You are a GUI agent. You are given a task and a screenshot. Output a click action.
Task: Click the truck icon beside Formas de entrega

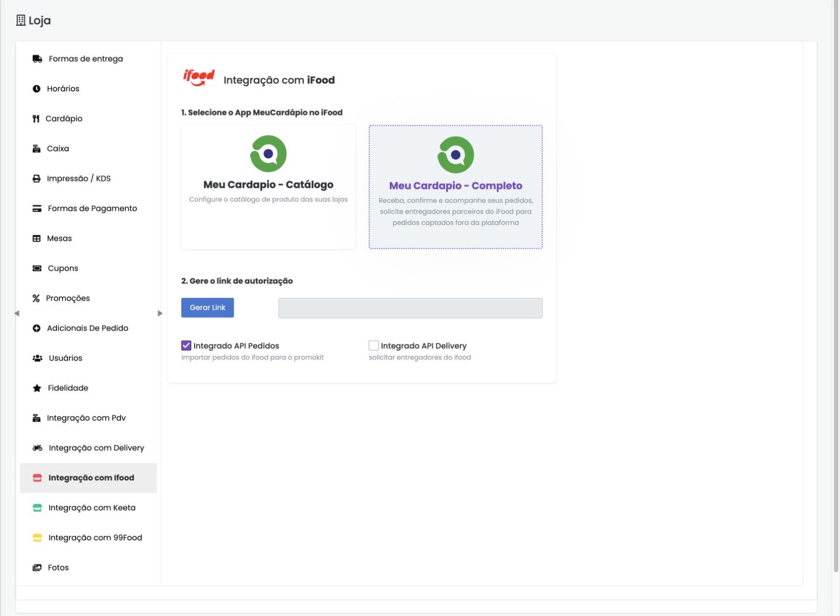pos(37,59)
